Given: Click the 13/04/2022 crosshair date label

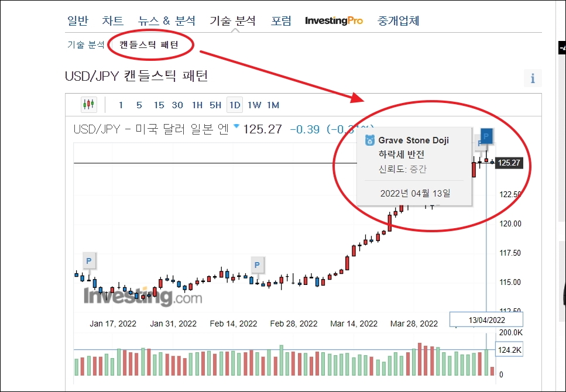Looking at the screenshot, I should point(486,320).
